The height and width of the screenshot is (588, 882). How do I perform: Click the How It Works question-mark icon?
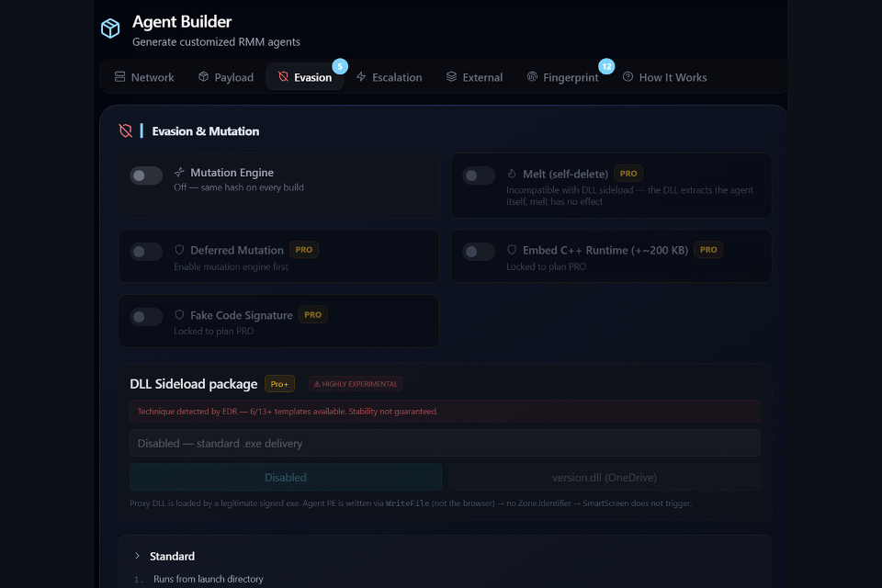click(x=628, y=76)
